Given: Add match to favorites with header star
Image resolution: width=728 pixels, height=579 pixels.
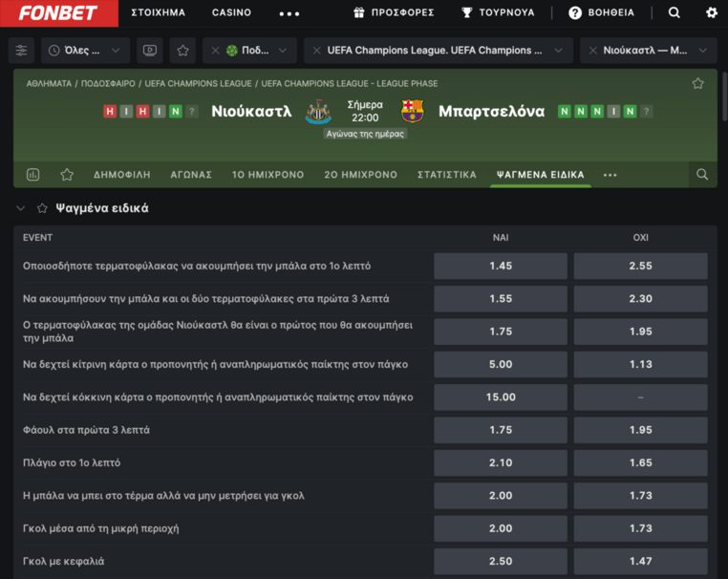Looking at the screenshot, I should 698,84.
